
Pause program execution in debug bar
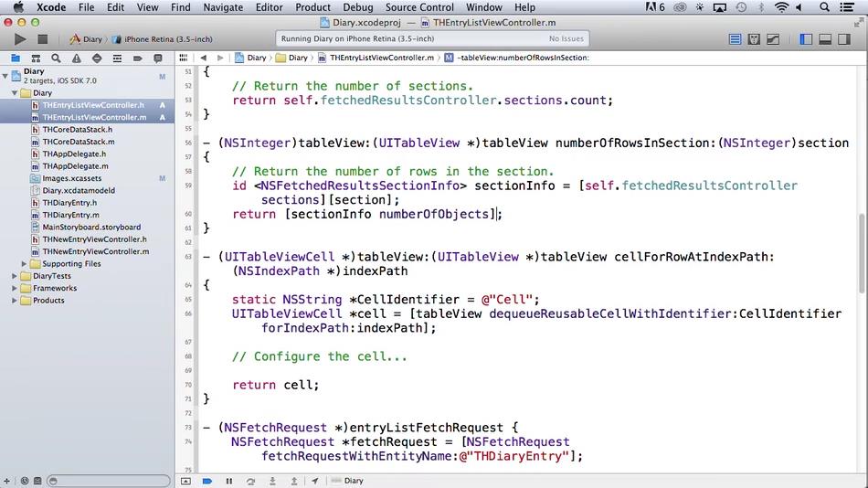click(229, 481)
